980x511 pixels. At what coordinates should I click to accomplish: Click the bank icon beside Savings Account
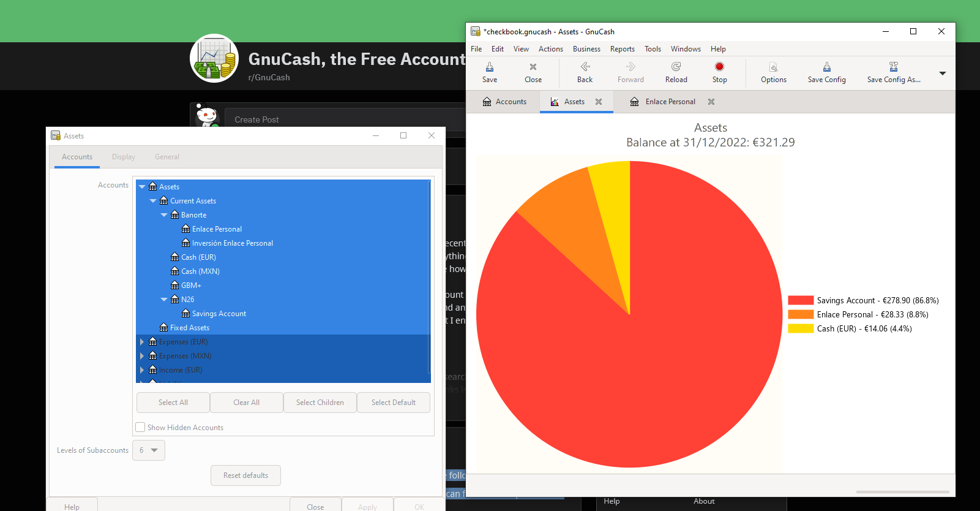click(x=185, y=314)
